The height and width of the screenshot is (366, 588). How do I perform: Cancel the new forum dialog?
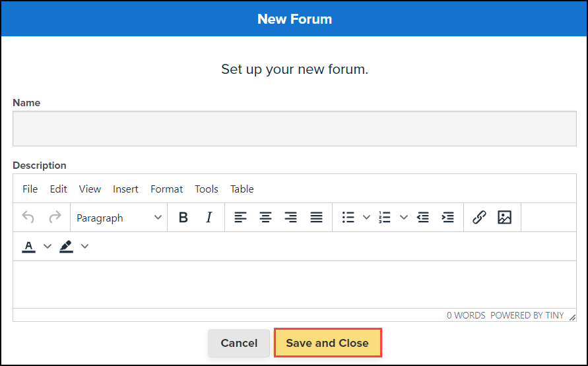[239, 343]
